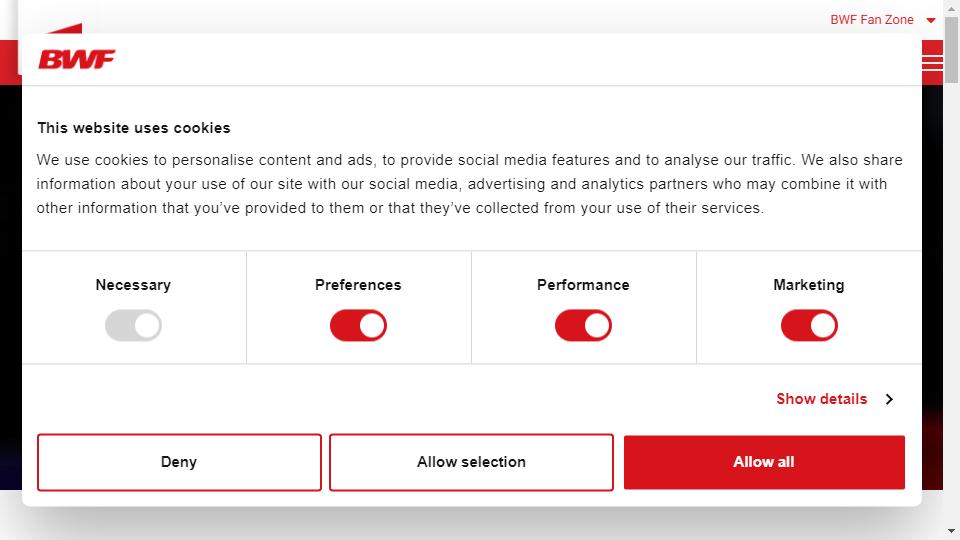The width and height of the screenshot is (960, 540).
Task: Select the Preferences category label
Action: click(358, 285)
